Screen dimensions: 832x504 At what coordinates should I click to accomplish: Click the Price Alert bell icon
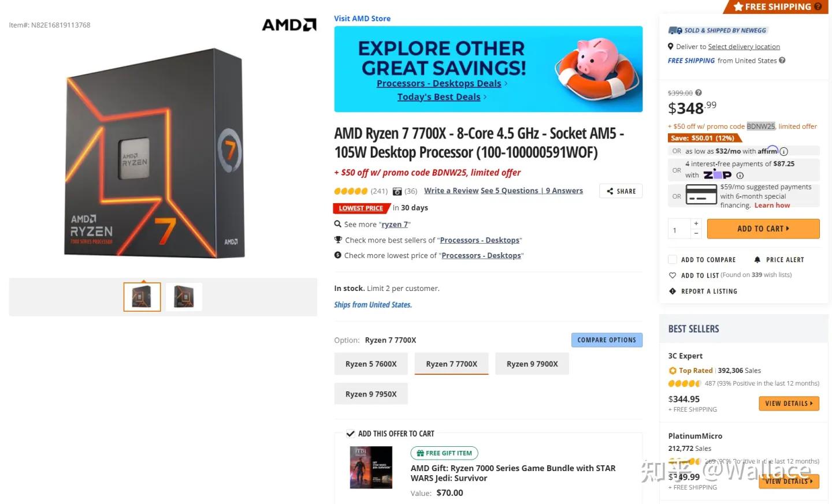coord(757,260)
